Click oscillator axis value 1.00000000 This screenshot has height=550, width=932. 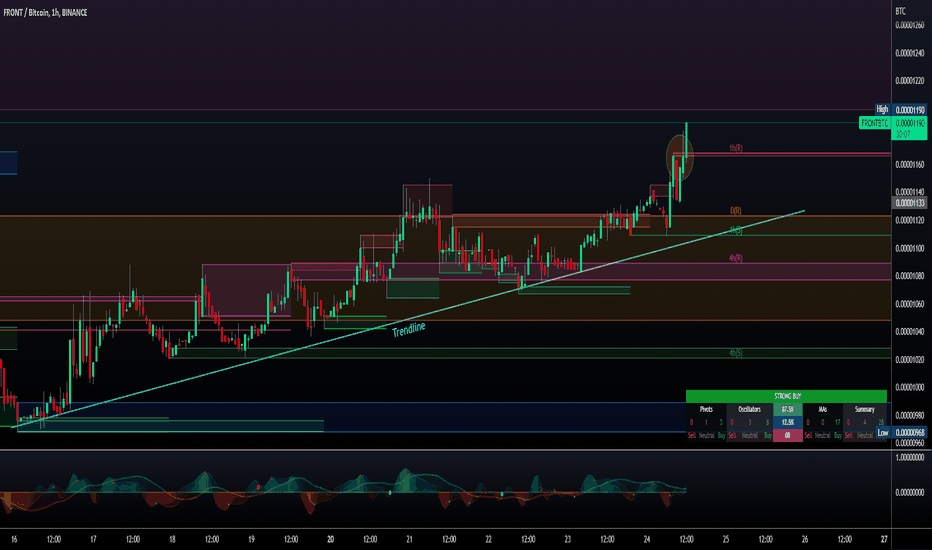(x=910, y=458)
